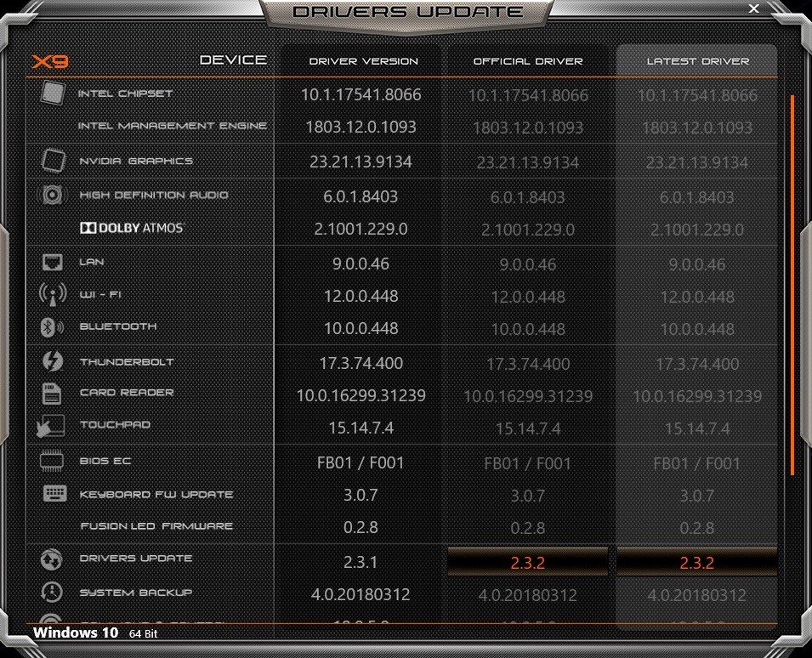This screenshot has width=812, height=658.
Task: Click the Intel Chipset device icon
Action: 53,94
